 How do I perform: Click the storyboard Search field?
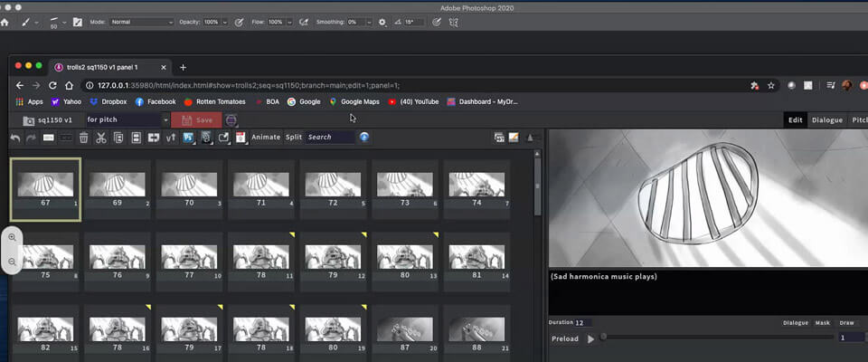click(330, 137)
